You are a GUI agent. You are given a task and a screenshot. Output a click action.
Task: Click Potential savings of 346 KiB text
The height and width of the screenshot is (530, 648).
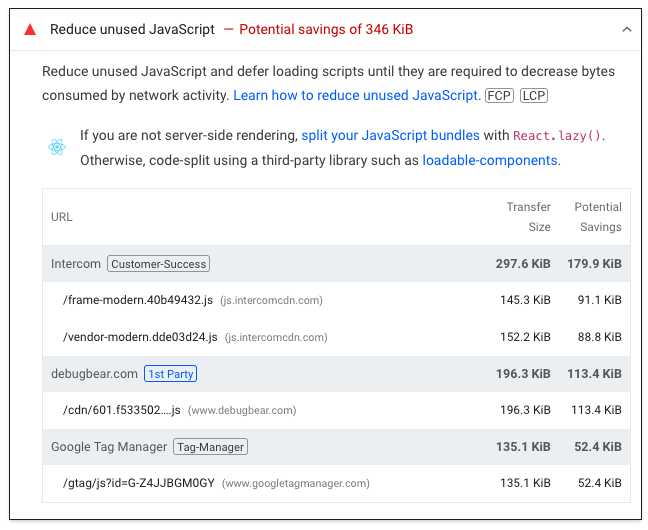[x=326, y=29]
